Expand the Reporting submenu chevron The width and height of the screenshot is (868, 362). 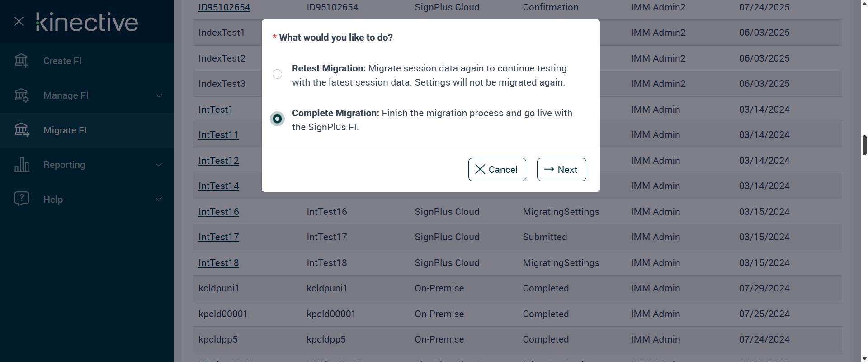click(159, 165)
